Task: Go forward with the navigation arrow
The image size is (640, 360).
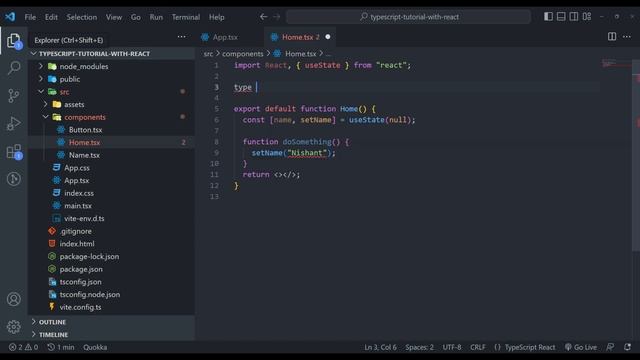Action: point(277,17)
